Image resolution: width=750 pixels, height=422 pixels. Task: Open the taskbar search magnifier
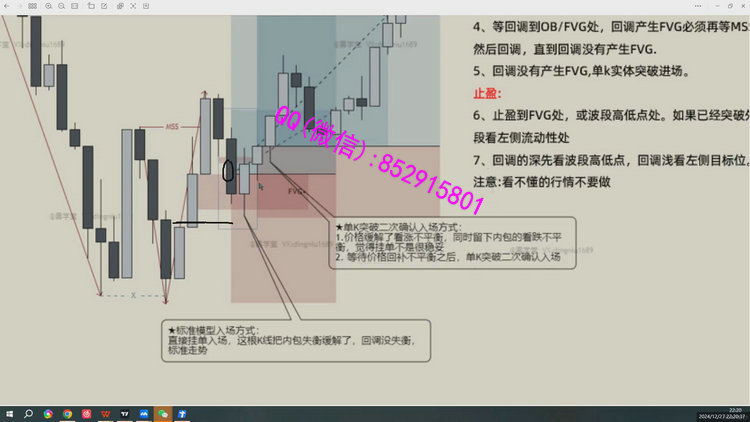[29, 413]
